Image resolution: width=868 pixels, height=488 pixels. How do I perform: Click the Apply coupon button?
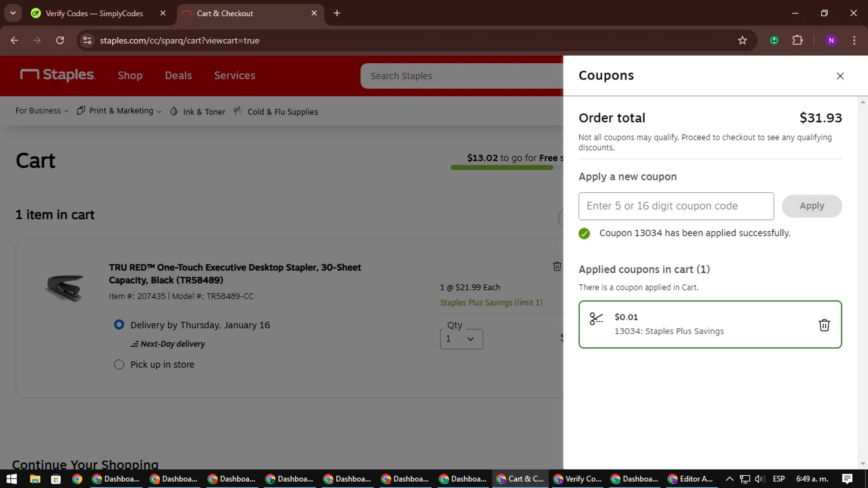coord(811,206)
